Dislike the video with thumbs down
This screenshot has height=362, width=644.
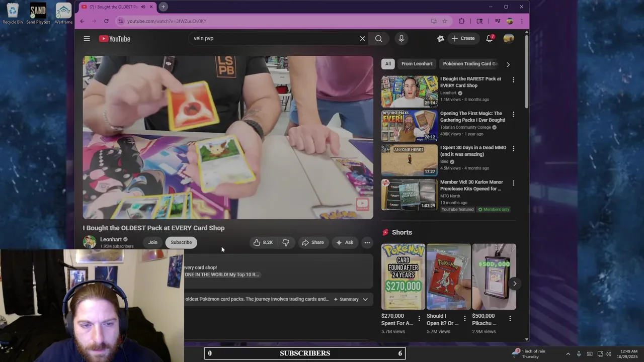[x=286, y=242]
